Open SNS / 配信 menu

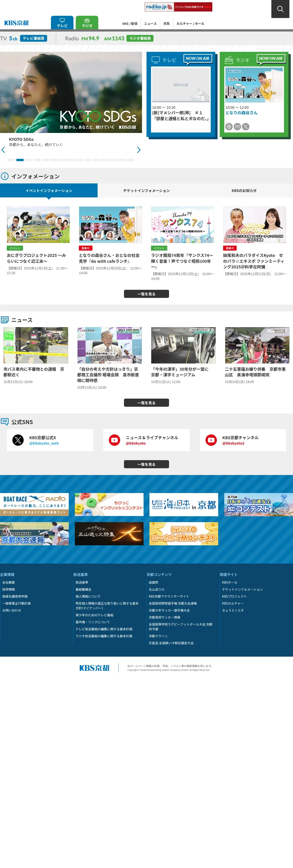[129, 24]
